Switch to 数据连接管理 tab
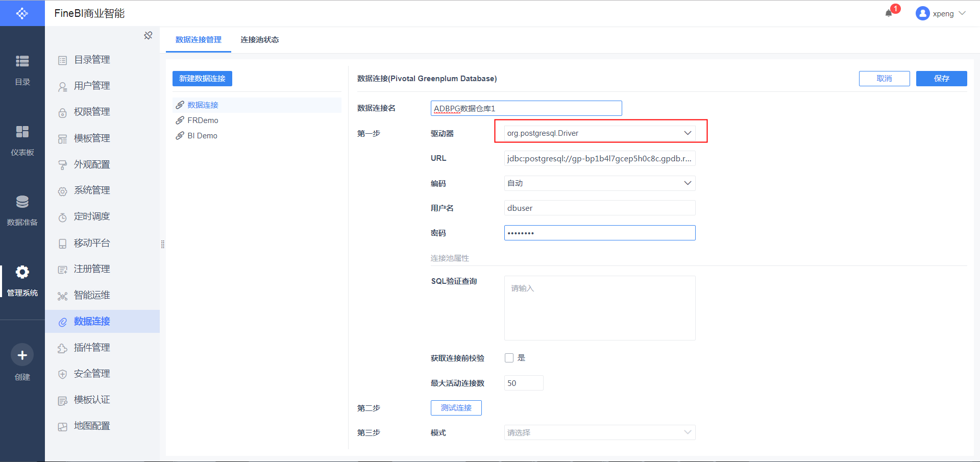 click(199, 40)
